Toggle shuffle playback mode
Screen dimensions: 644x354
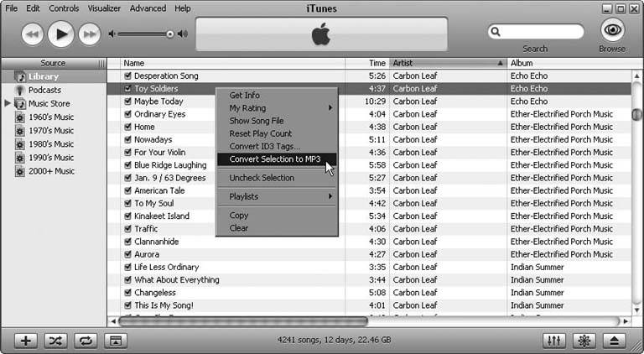point(55,341)
